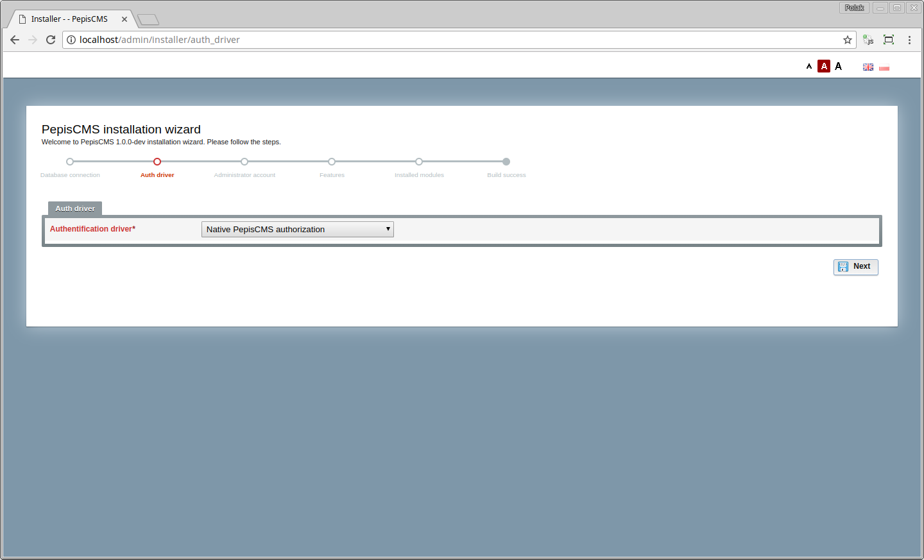Click the Build success step circle
This screenshot has width=924, height=560.
(506, 162)
